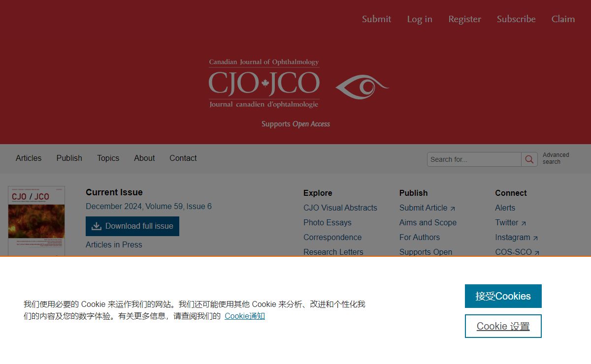Viewport: 591px width, 364px height.
Task: Open the Contact menu item
Action: coord(183,158)
